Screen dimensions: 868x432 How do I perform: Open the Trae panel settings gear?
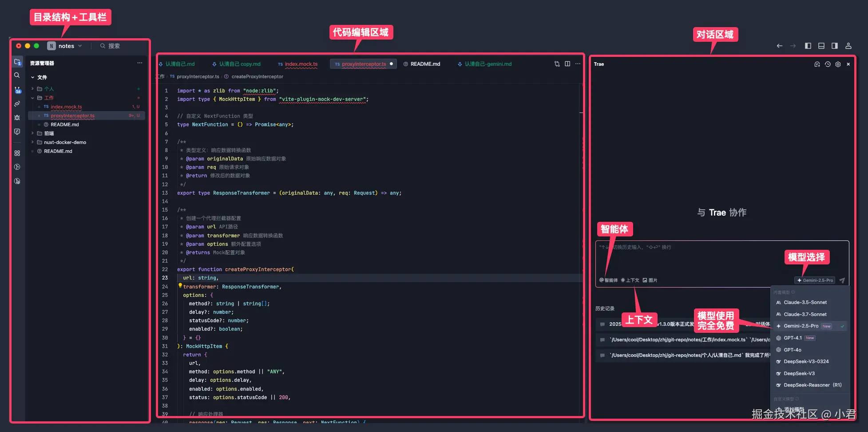click(x=838, y=64)
